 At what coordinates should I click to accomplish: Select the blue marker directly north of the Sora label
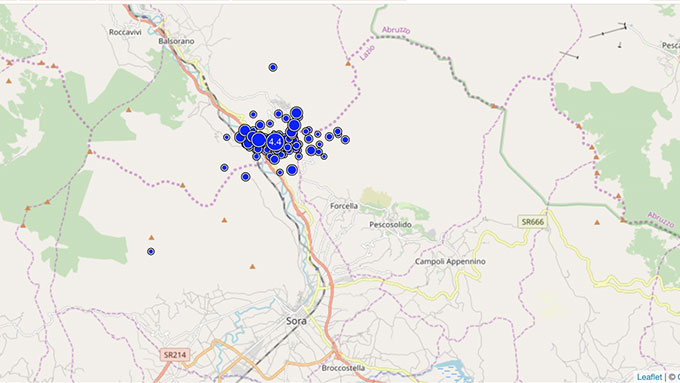pyautogui.click(x=280, y=173)
